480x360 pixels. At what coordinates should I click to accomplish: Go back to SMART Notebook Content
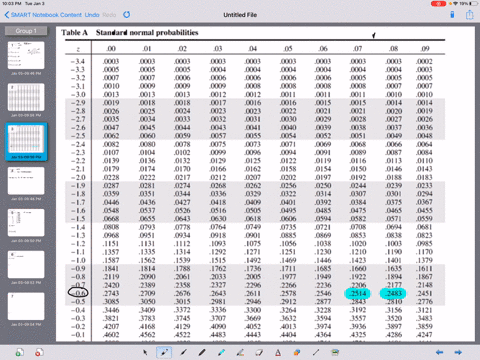point(43,15)
